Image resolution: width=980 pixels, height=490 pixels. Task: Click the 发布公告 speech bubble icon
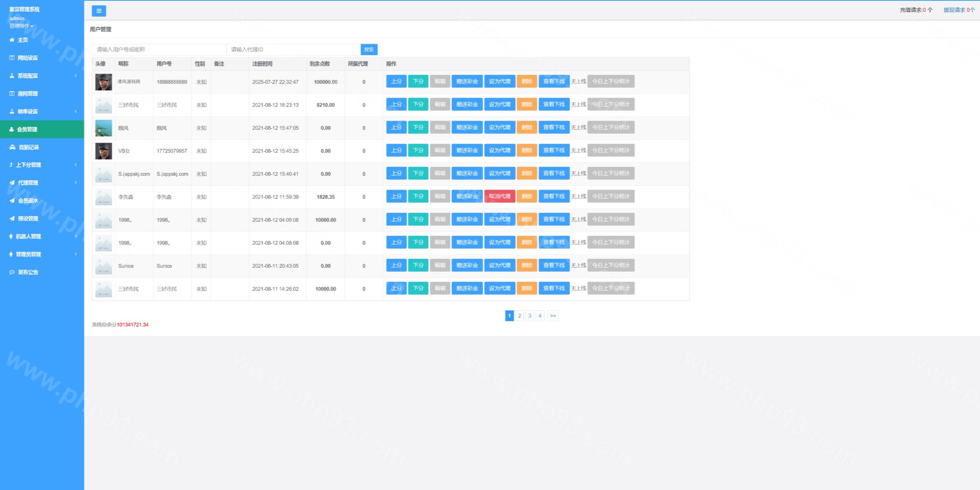12,272
